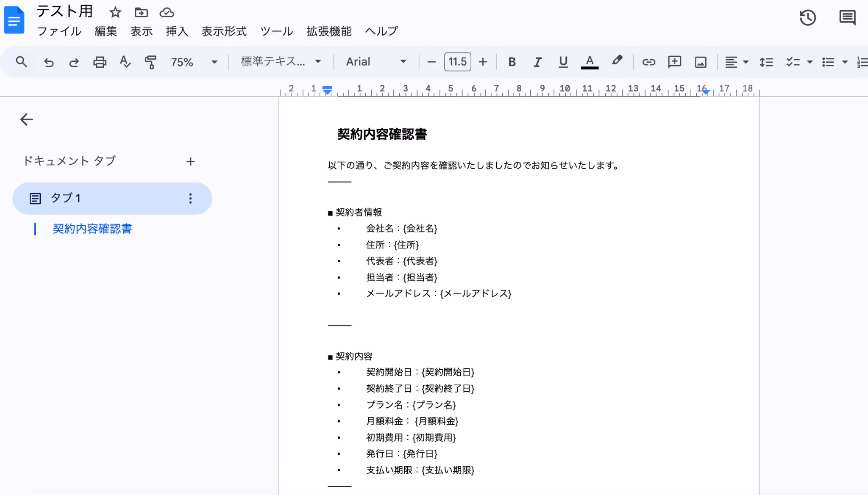Click the spell check icon
The width and height of the screenshot is (868, 495).
point(125,62)
